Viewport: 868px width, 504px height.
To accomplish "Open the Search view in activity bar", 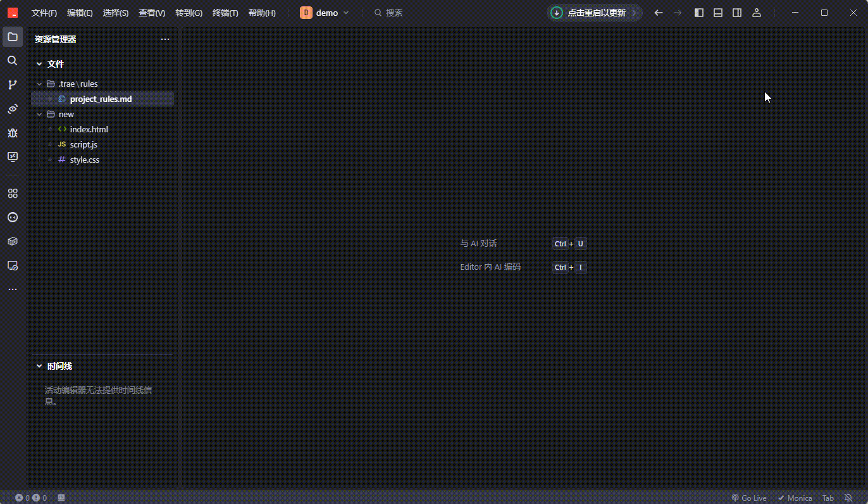I will [x=13, y=61].
